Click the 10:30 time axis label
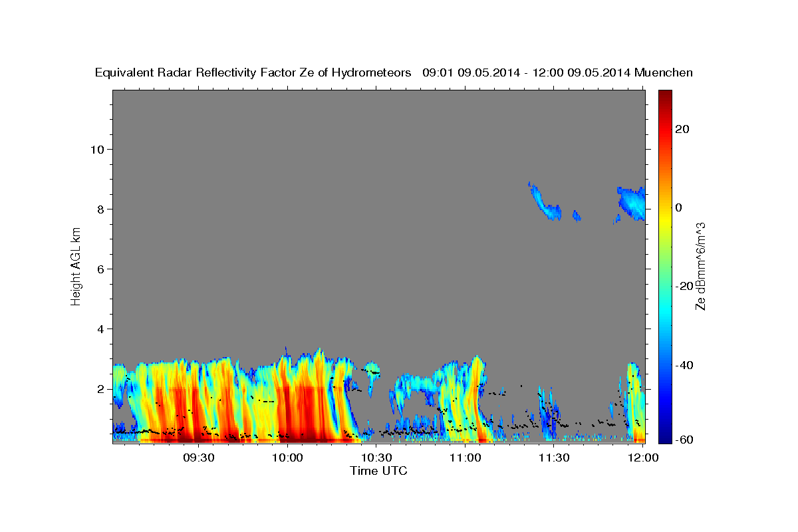Image resolution: width=798 pixels, height=532 pixels. click(376, 458)
